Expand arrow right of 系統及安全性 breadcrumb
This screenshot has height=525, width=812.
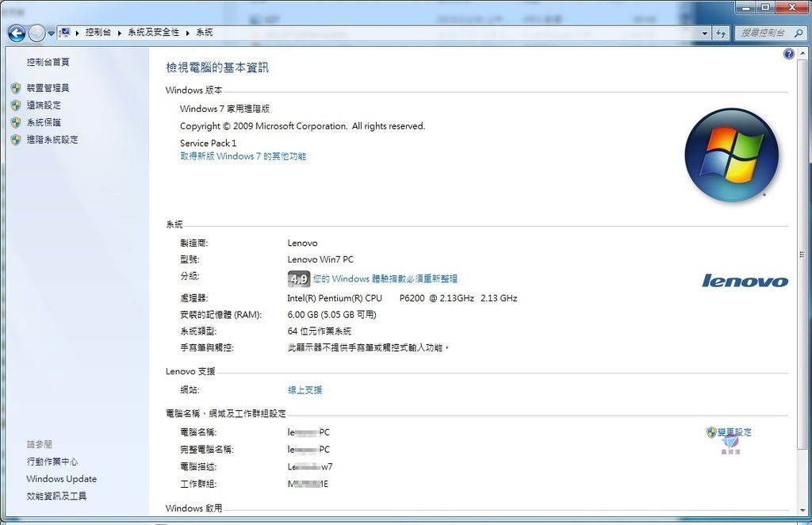187,33
